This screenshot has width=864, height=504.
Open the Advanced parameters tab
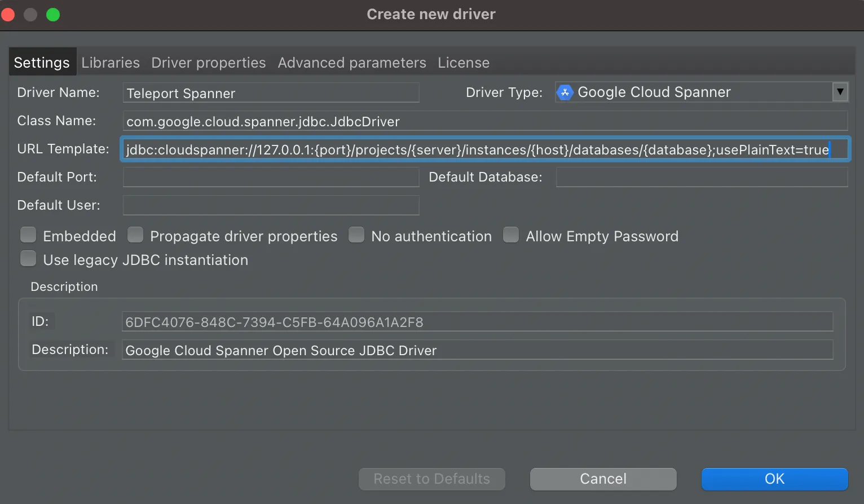(x=352, y=63)
